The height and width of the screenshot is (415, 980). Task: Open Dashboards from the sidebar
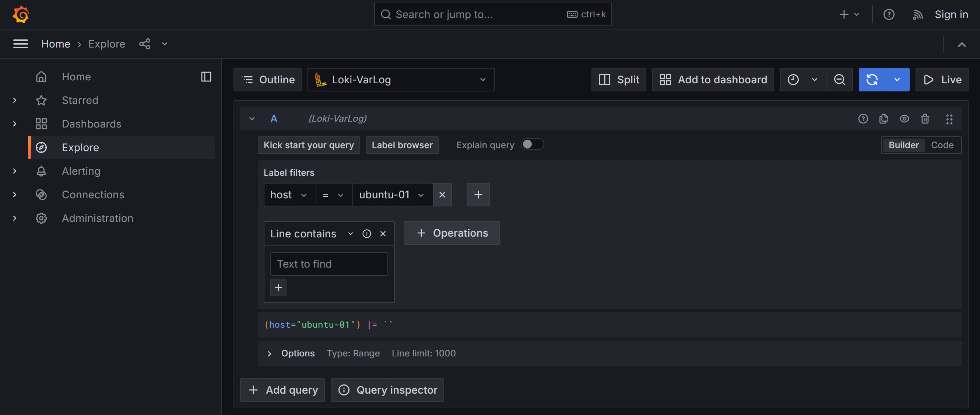91,123
